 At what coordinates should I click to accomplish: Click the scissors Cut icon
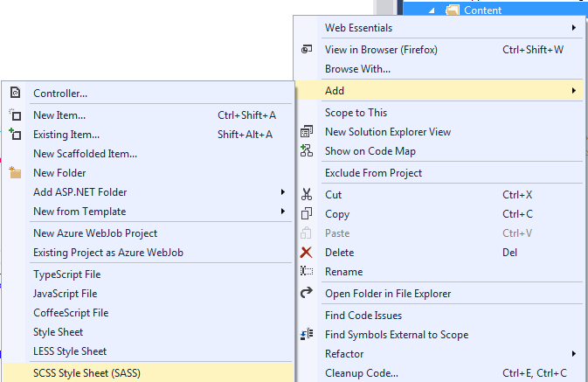point(307,194)
